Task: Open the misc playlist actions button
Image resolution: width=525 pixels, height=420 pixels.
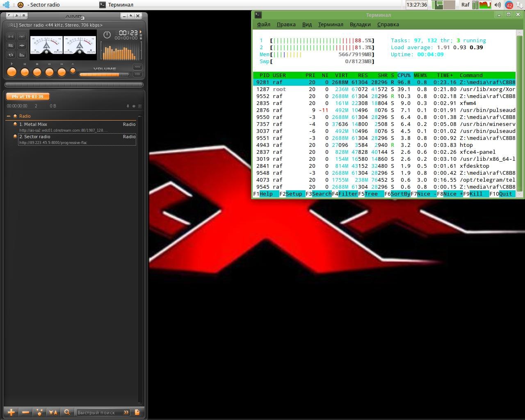Action: (x=39, y=413)
